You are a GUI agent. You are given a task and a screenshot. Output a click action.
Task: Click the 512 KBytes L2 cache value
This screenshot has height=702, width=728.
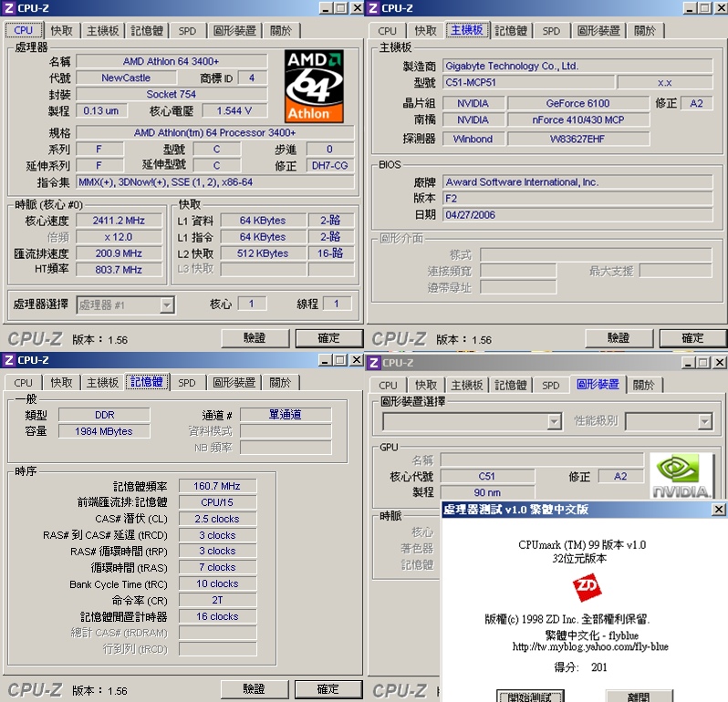click(x=264, y=253)
